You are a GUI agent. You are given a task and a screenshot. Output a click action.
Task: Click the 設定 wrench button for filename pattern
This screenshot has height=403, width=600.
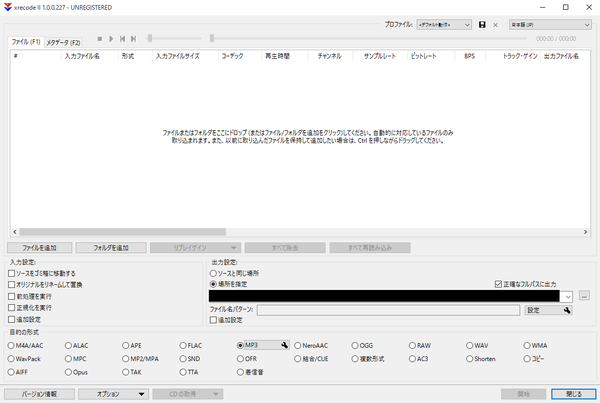(549, 310)
